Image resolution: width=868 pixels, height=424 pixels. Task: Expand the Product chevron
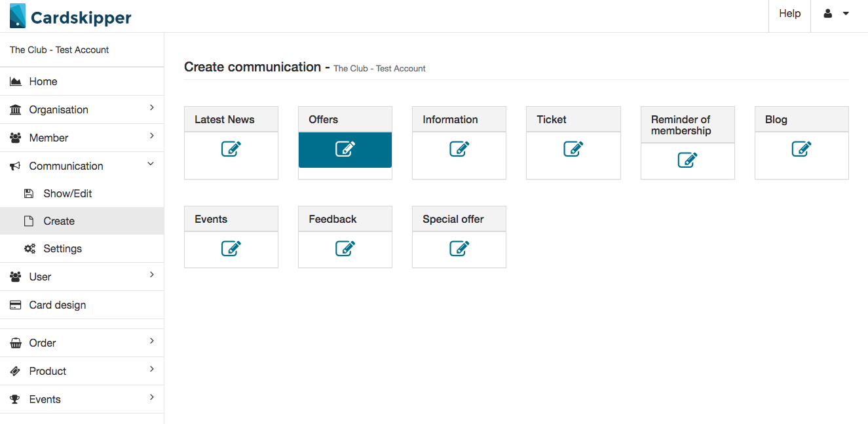click(x=151, y=369)
